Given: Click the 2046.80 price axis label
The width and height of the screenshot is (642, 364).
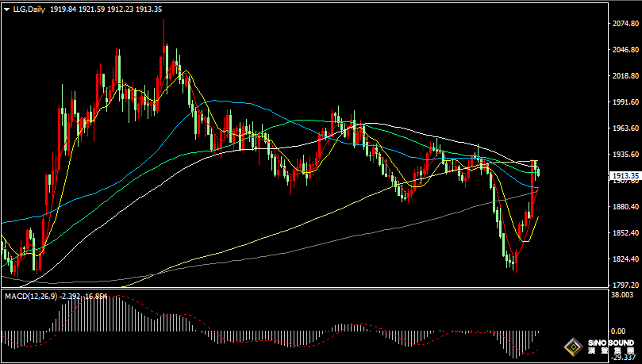Looking at the screenshot, I should click(x=625, y=50).
